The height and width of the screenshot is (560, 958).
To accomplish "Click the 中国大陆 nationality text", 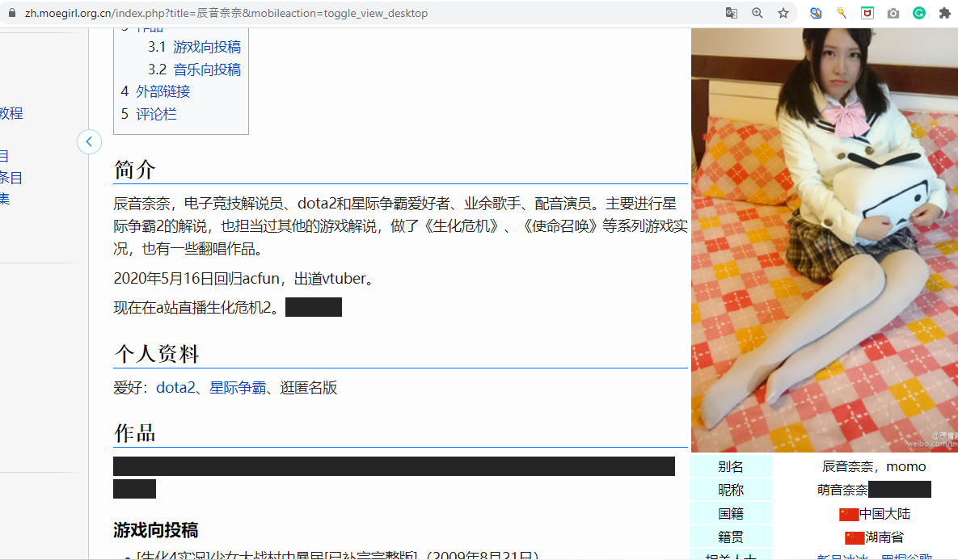I will pos(884,514).
